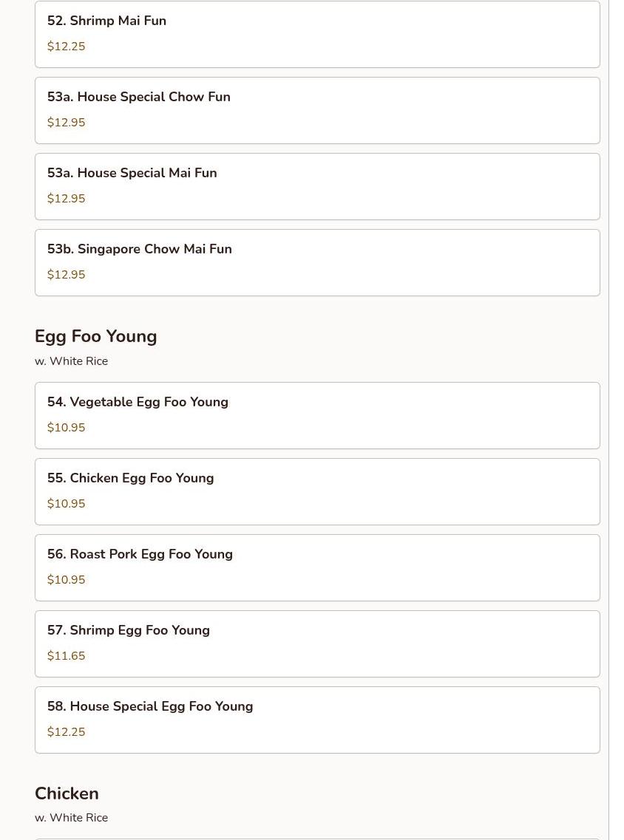Click $10.95 price of Vegetable Egg Foo Young

click(x=66, y=428)
